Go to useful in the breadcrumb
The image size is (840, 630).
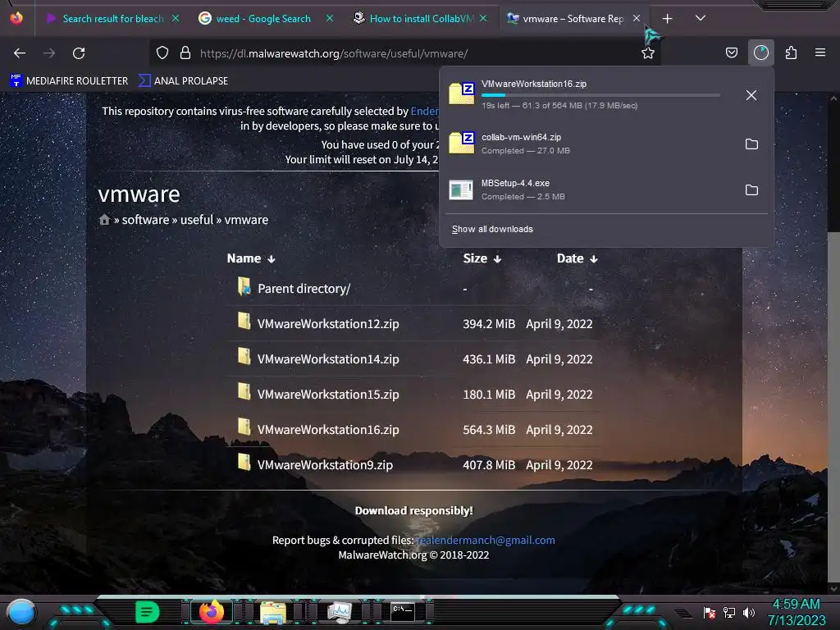coord(197,220)
